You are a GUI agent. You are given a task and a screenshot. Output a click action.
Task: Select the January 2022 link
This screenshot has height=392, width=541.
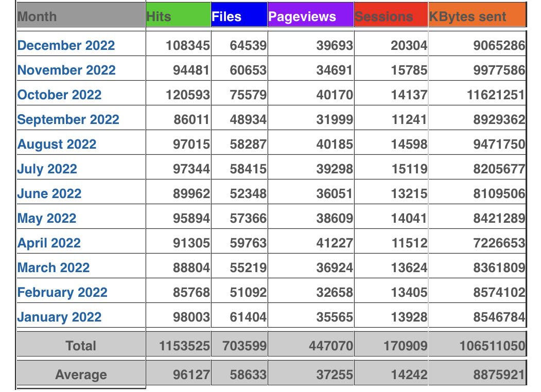click(x=59, y=317)
